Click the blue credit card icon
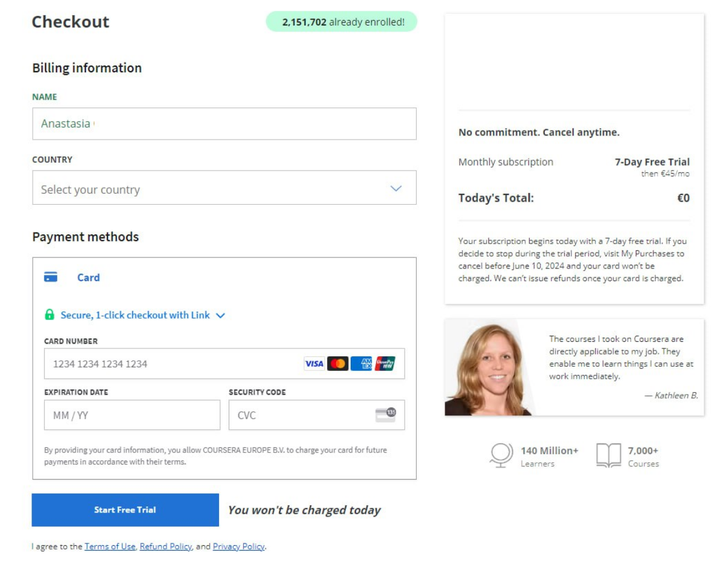 click(51, 277)
